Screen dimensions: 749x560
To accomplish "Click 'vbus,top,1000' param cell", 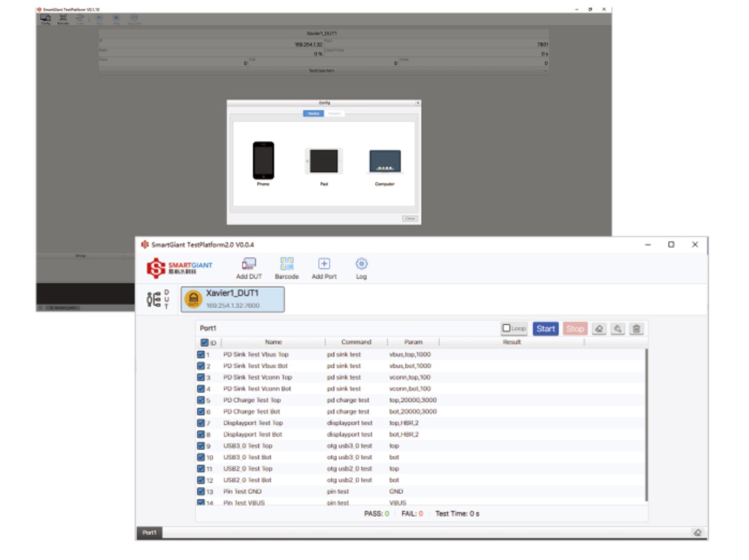I will pyautogui.click(x=410, y=355).
